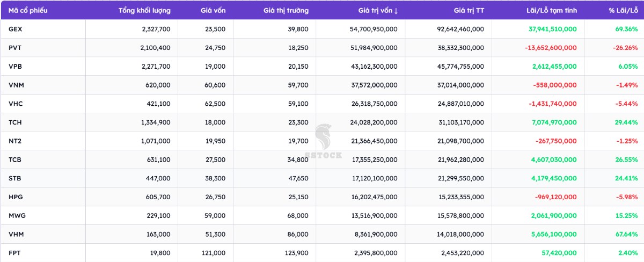The width and height of the screenshot is (644, 262).
Task: Click the Giá trị TT column header
Action: pos(469,10)
